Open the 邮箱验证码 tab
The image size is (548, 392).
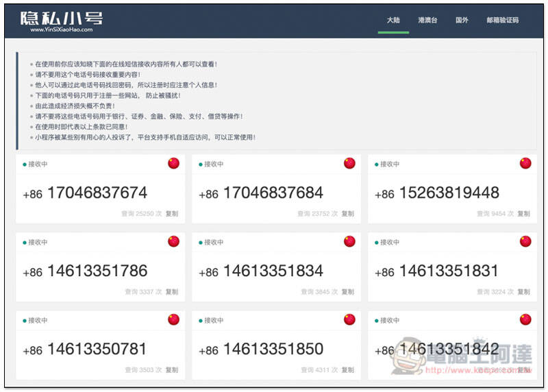[x=503, y=21]
